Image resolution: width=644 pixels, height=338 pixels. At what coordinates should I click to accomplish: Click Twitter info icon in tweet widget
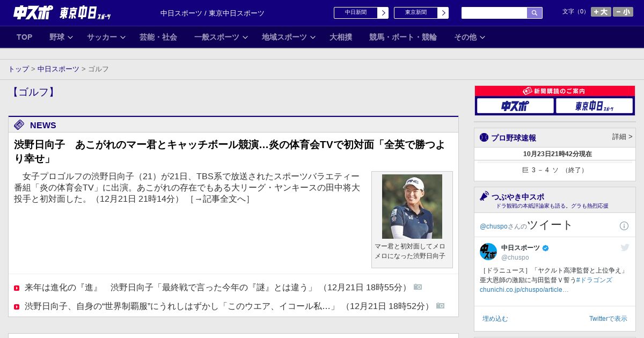pos(624,226)
